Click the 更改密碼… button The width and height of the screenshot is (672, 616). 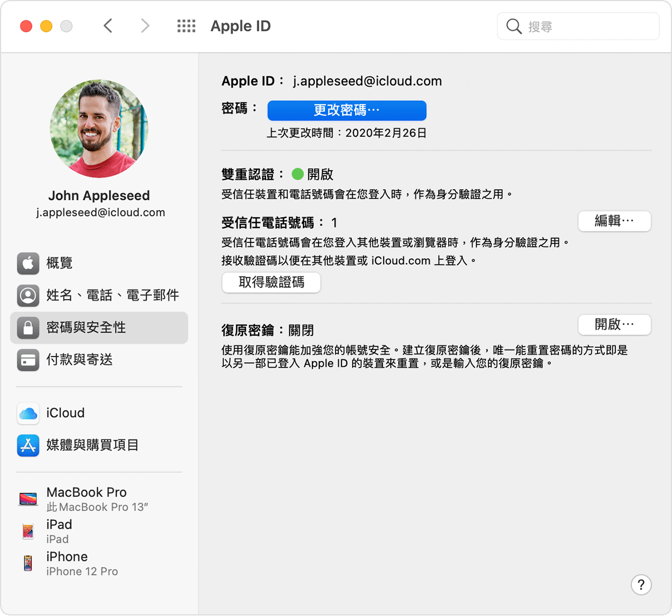coord(347,110)
